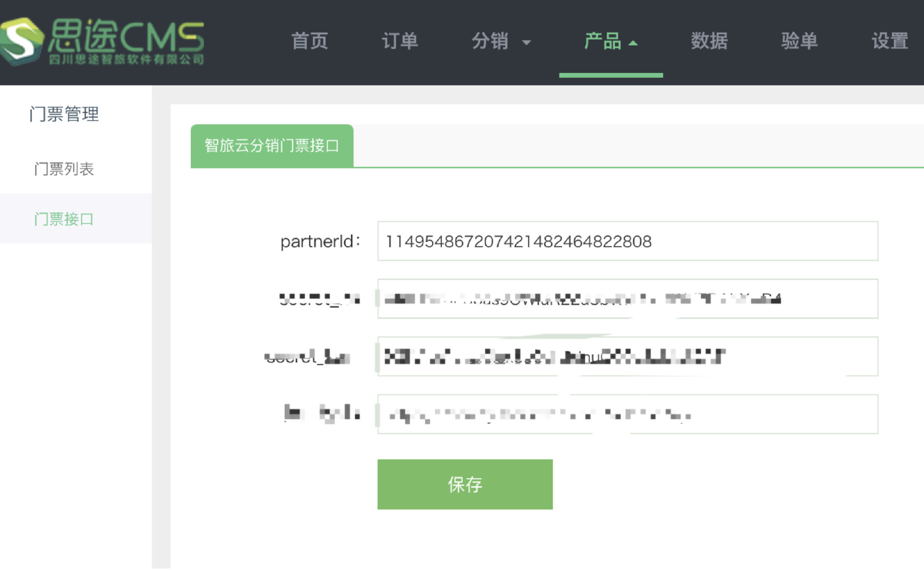Select 门票接口 in the sidebar

pyautogui.click(x=64, y=219)
